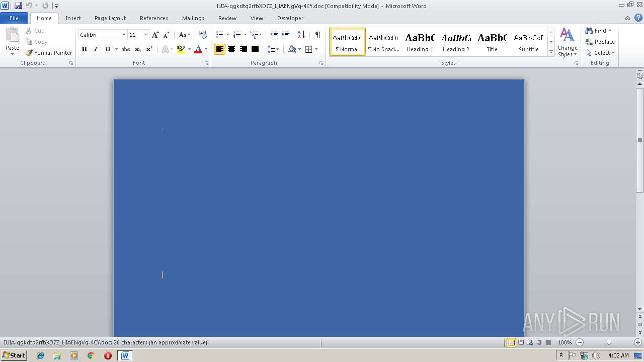Switch to the Mailings tab
The width and height of the screenshot is (644, 362).
point(193,18)
